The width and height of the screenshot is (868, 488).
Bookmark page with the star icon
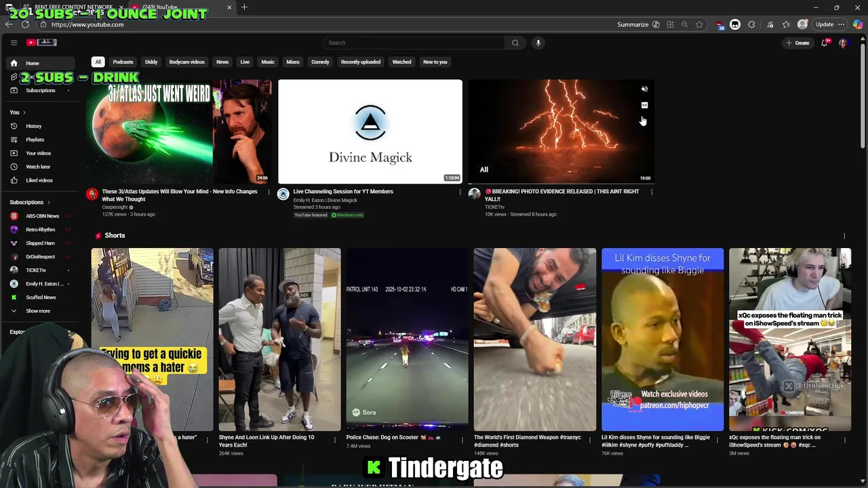tap(699, 24)
